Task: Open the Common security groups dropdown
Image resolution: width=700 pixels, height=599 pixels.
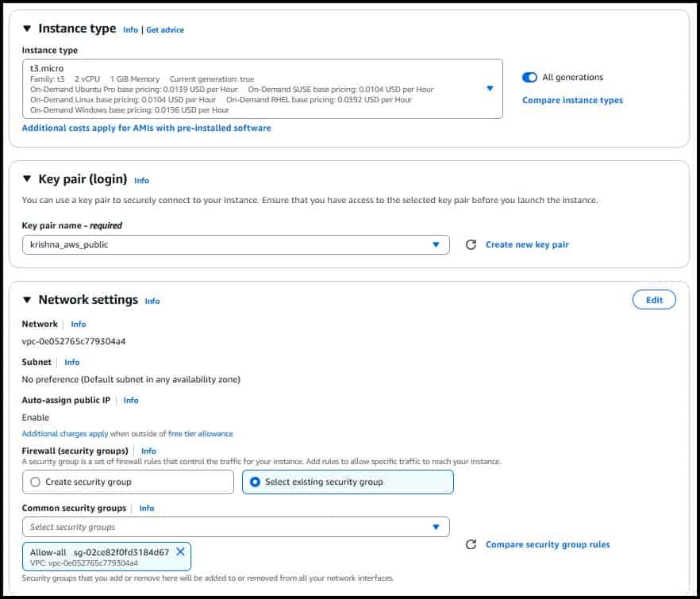Action: pyautogui.click(x=436, y=526)
